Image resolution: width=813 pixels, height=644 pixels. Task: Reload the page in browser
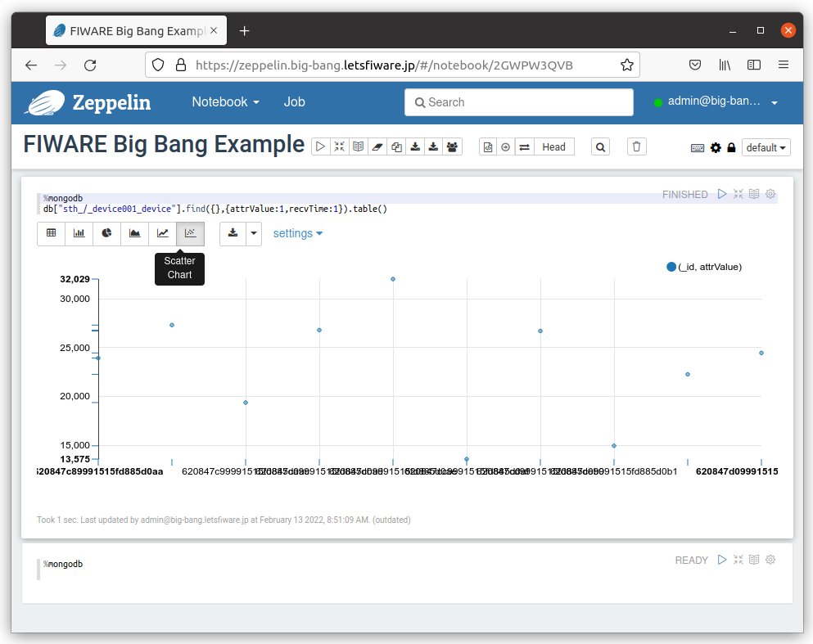pyautogui.click(x=90, y=65)
